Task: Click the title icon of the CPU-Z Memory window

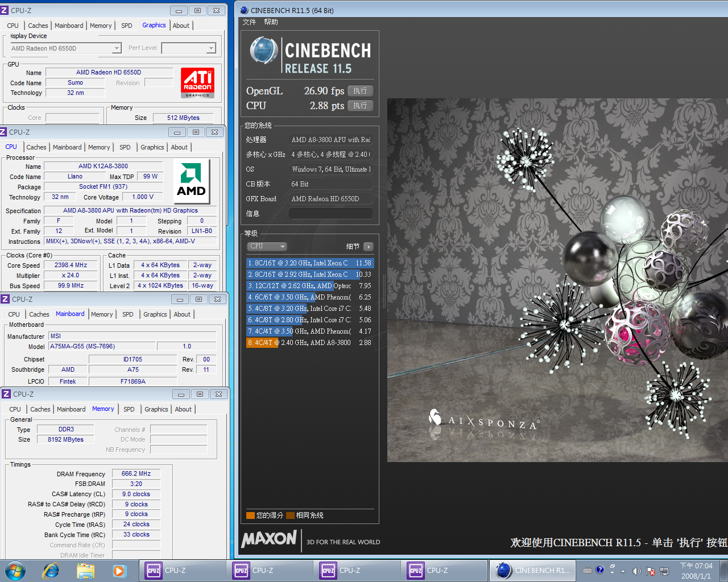Action: pos(6,394)
